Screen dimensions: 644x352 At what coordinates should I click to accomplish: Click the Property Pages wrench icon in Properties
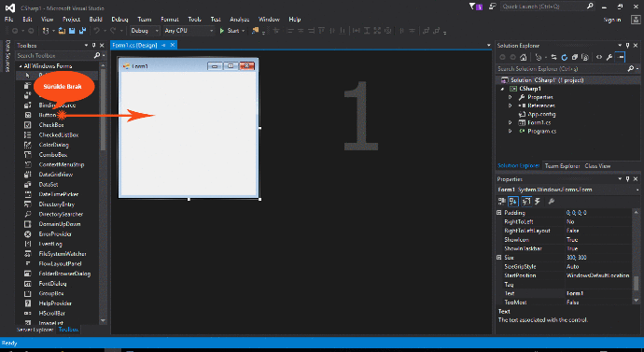[552, 201]
